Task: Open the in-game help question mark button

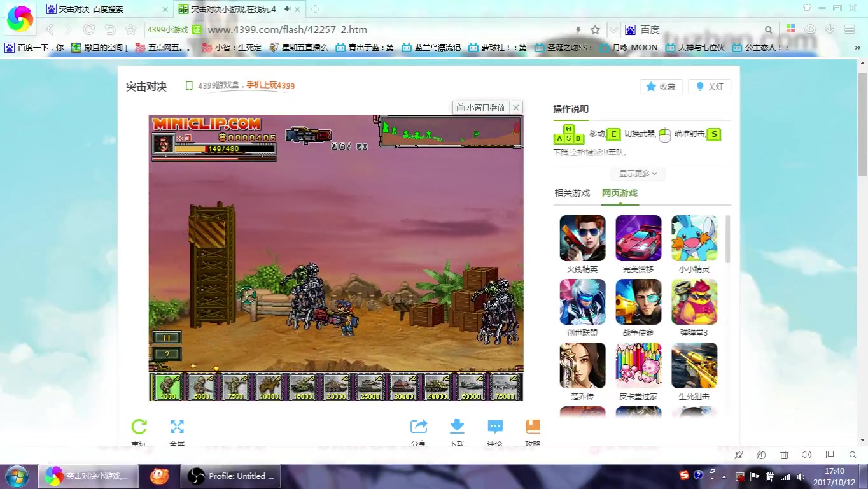Action: (167, 354)
